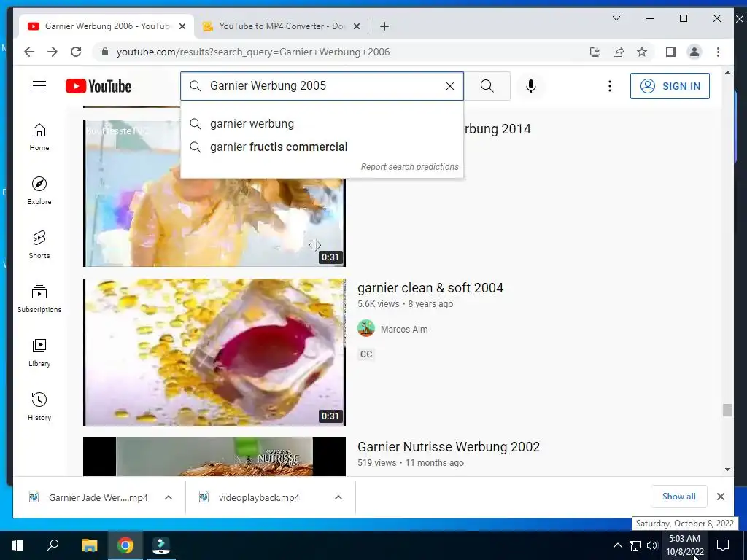747x560 pixels.
Task: Clear the search box with the X
Action: pos(449,86)
